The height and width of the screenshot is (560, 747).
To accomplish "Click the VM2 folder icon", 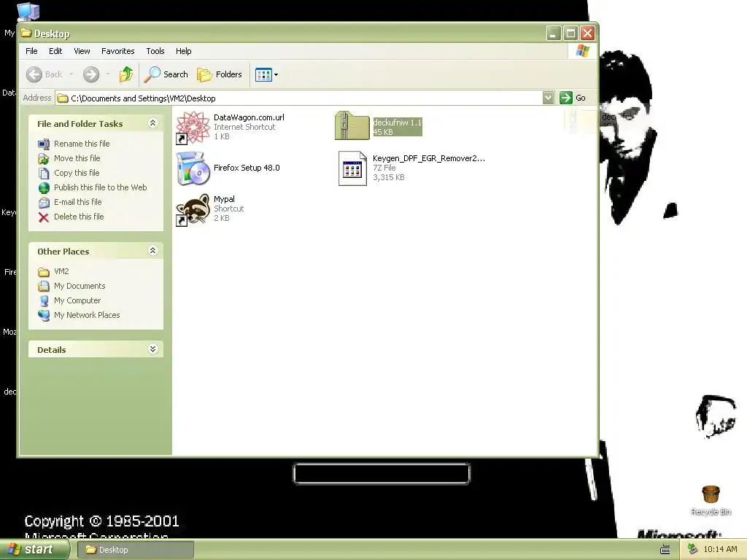I will pos(44,272).
